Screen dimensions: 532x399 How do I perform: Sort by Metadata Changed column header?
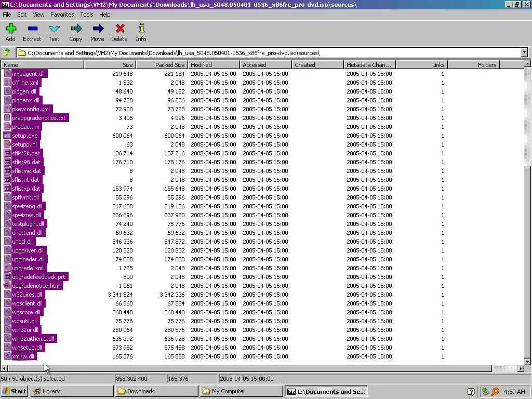(x=369, y=65)
